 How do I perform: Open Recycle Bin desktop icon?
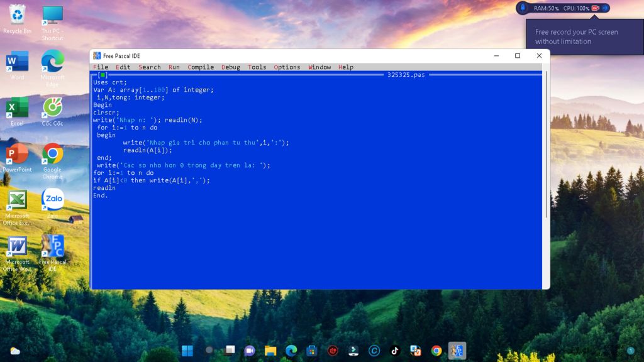(17, 19)
